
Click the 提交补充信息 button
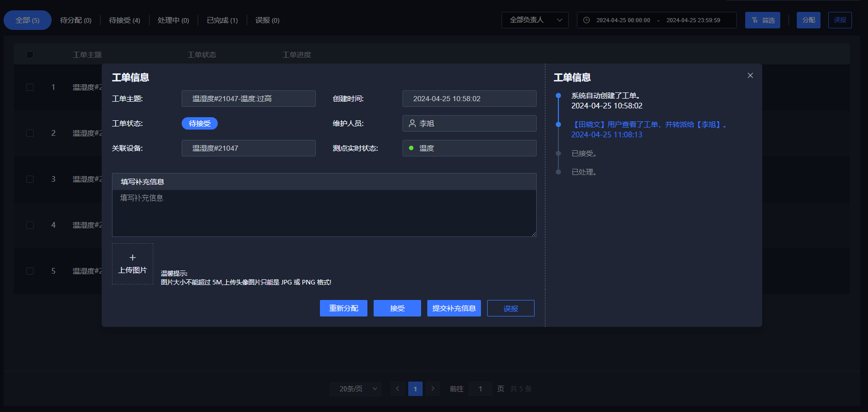454,308
